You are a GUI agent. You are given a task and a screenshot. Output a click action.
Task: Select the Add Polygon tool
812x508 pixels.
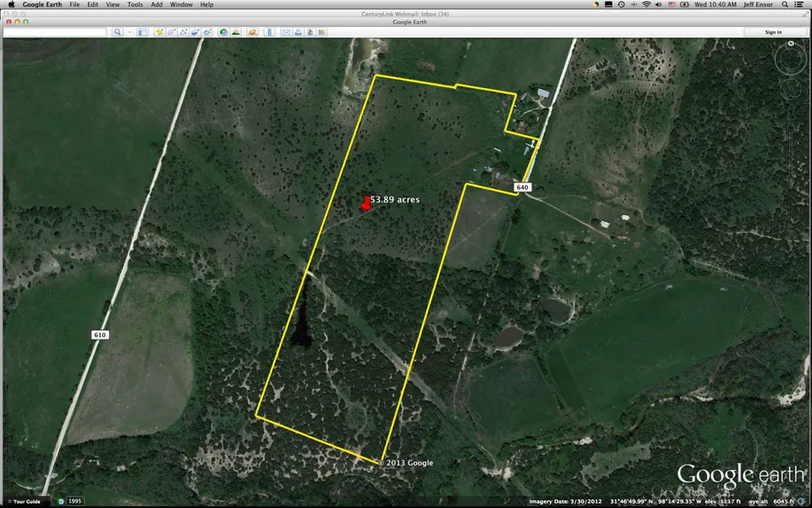pyautogui.click(x=171, y=32)
